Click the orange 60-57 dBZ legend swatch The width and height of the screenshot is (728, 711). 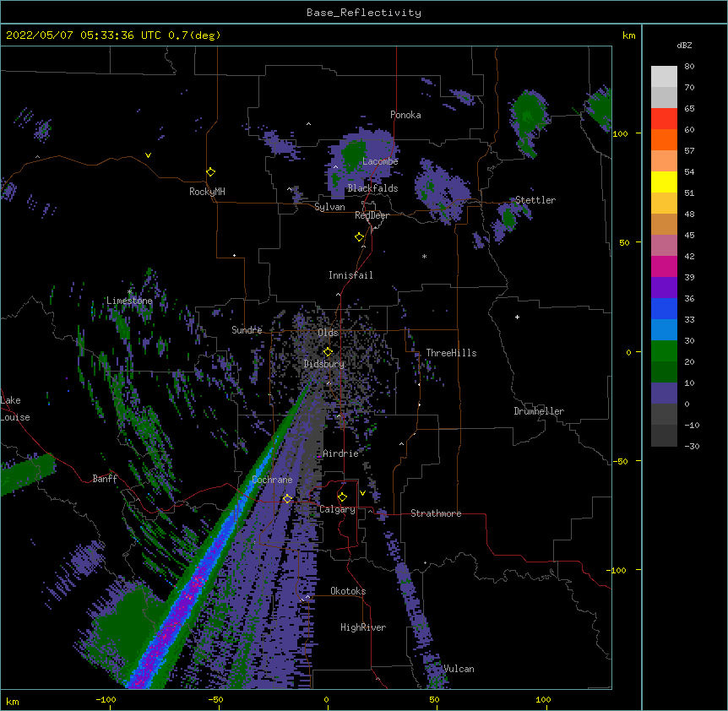(664, 140)
